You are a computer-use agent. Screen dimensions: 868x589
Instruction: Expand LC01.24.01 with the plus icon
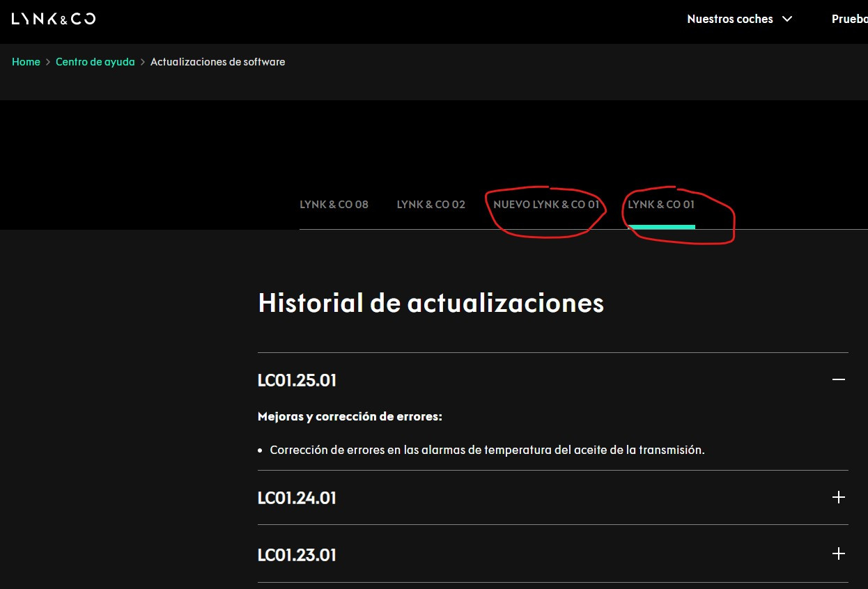coord(839,497)
